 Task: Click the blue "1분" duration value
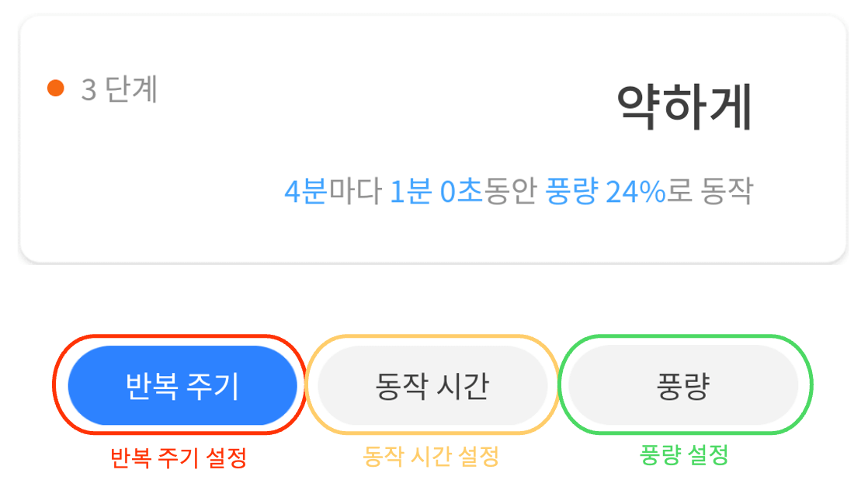tap(410, 192)
